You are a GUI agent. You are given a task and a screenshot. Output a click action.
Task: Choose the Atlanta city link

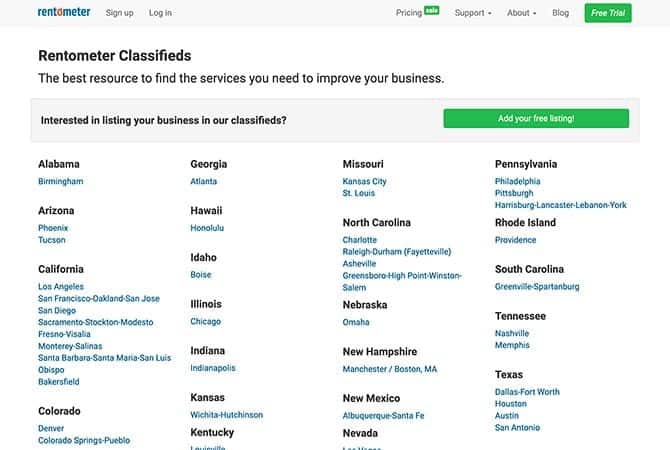coord(204,182)
